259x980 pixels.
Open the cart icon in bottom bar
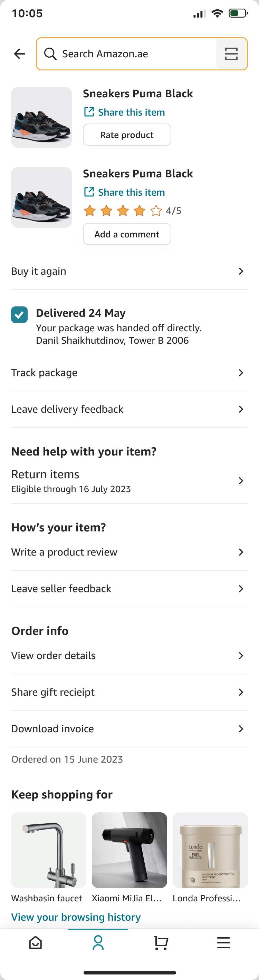click(x=161, y=943)
